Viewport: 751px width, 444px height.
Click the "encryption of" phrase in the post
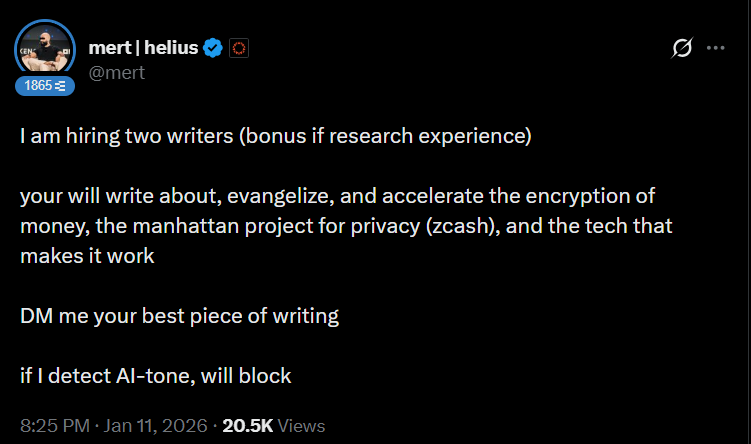tap(600, 196)
